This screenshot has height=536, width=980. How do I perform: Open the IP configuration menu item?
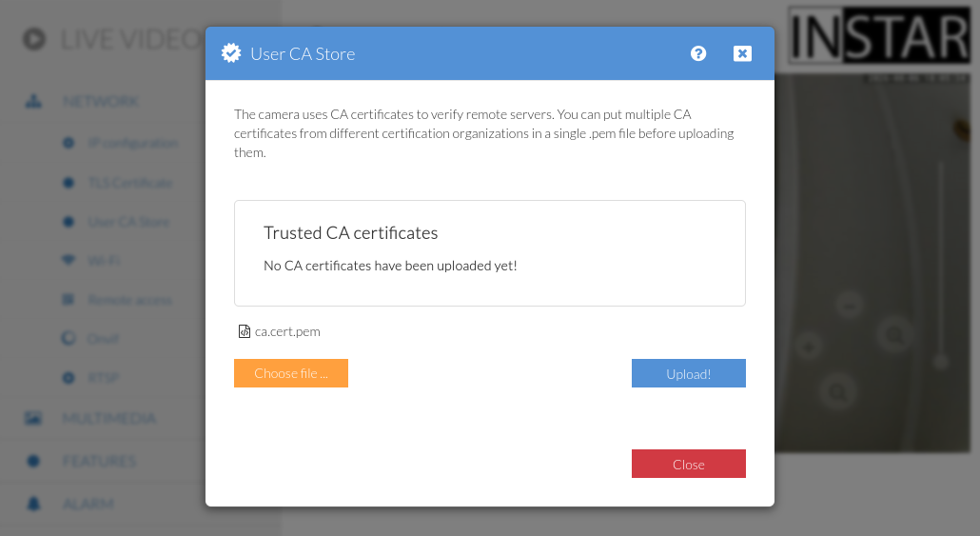tap(132, 143)
